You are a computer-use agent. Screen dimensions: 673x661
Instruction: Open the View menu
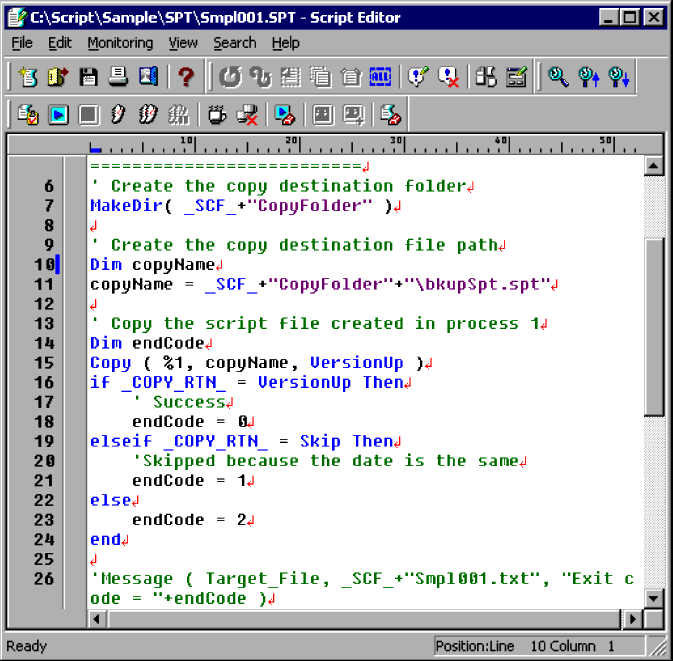tap(183, 43)
